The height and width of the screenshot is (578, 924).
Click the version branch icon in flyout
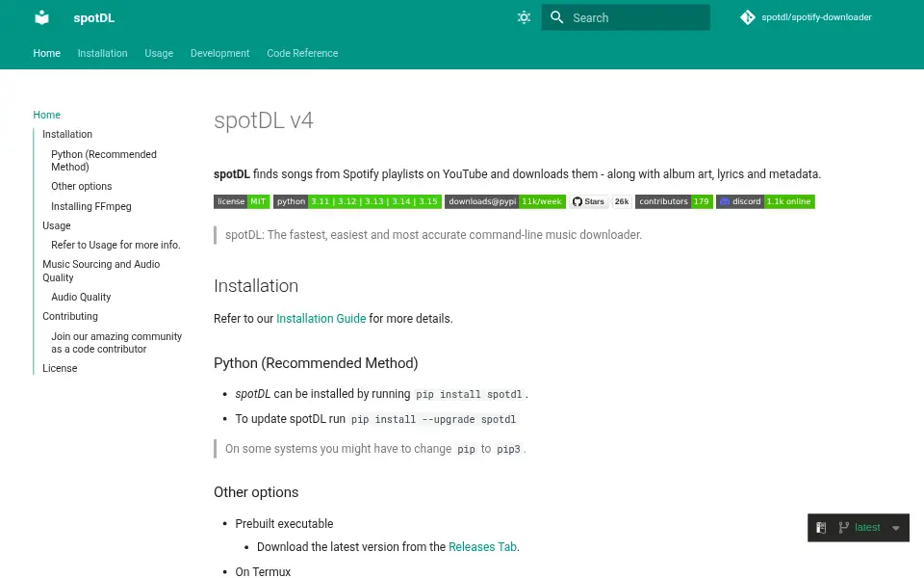click(844, 527)
